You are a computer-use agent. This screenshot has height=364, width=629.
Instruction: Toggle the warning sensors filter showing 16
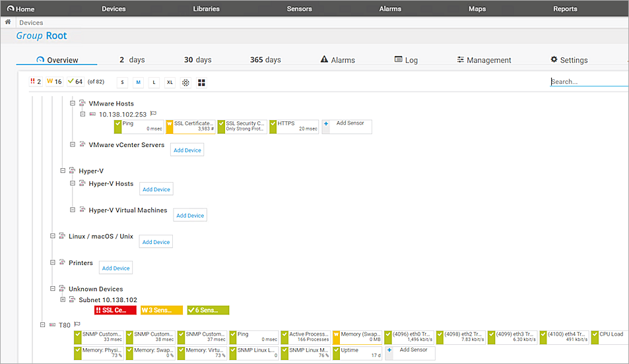pyautogui.click(x=55, y=82)
